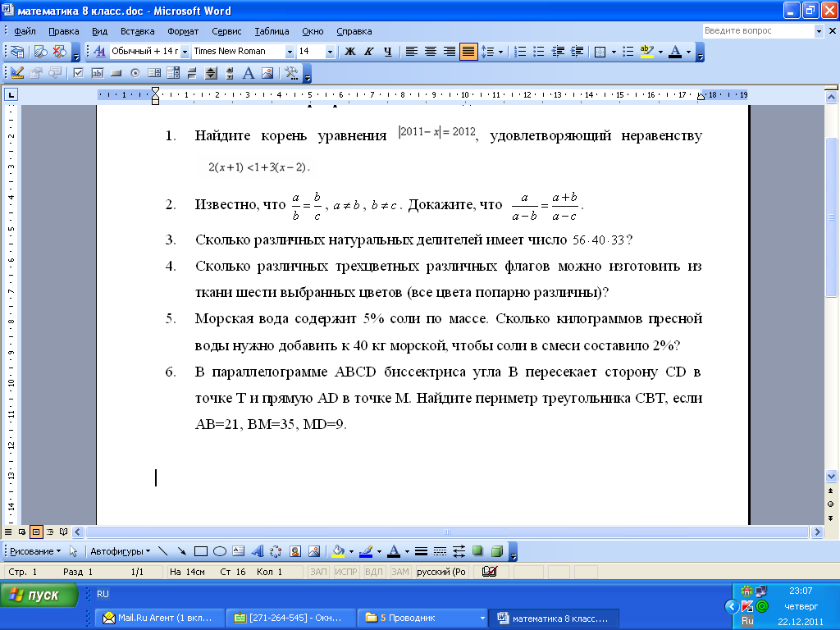Toggle ЗАМ overtype mode indicator
This screenshot has width=840, height=630.
(400, 572)
